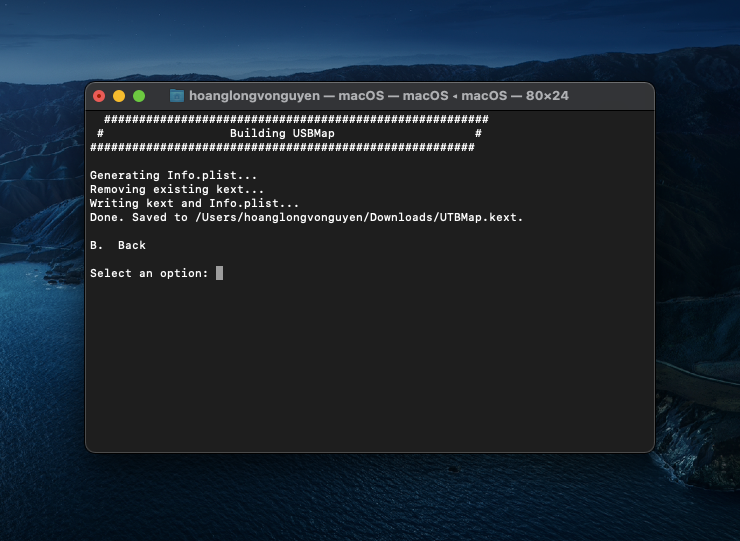Click the "B.  Back" menu option
The width and height of the screenshot is (740, 541).
click(x=118, y=245)
